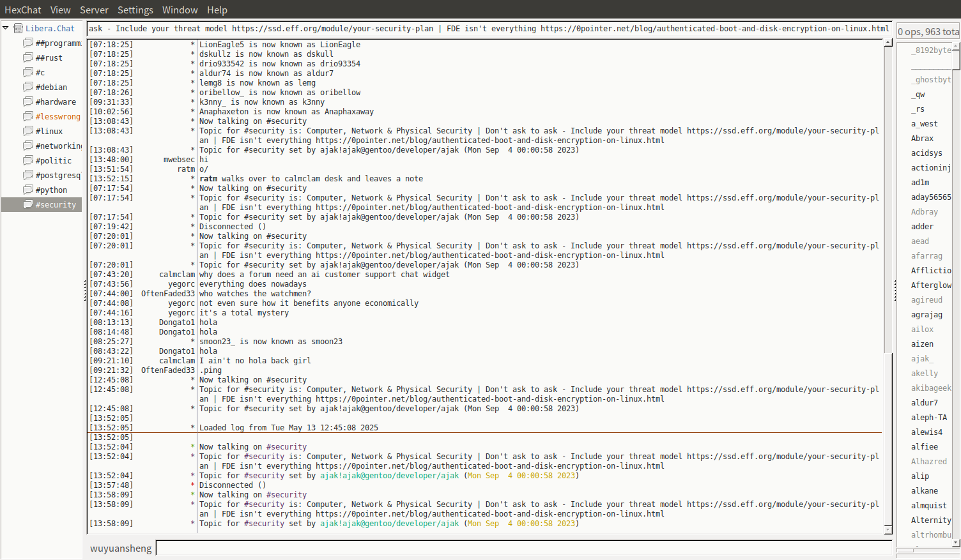The image size is (961, 560).
Task: Click nick mwebsec in the chat log
Action: point(179,160)
